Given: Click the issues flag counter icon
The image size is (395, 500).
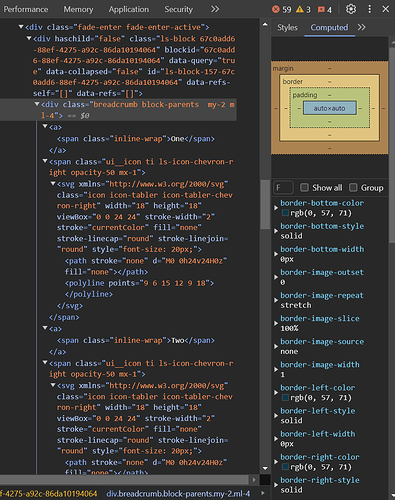Looking at the screenshot, I should [321, 9].
